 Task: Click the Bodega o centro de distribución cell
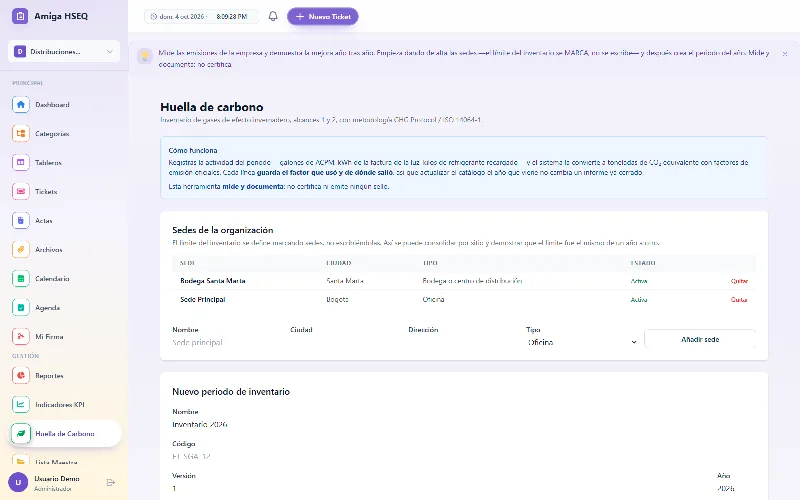tap(472, 281)
